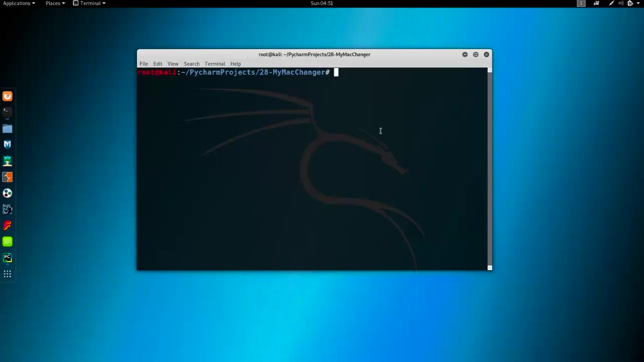Click the volume speaker icon in top bar
644x362 pixels.
[x=621, y=3]
